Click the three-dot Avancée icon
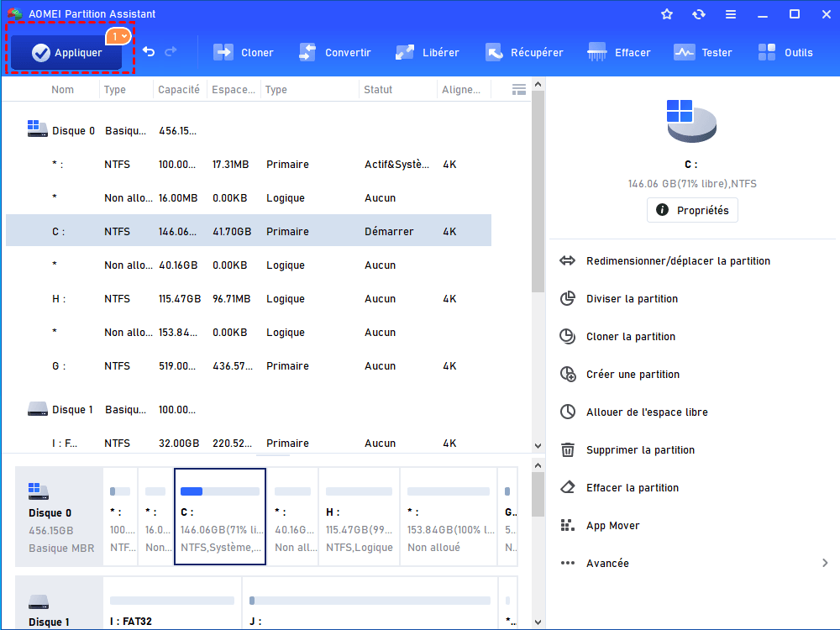 567,563
